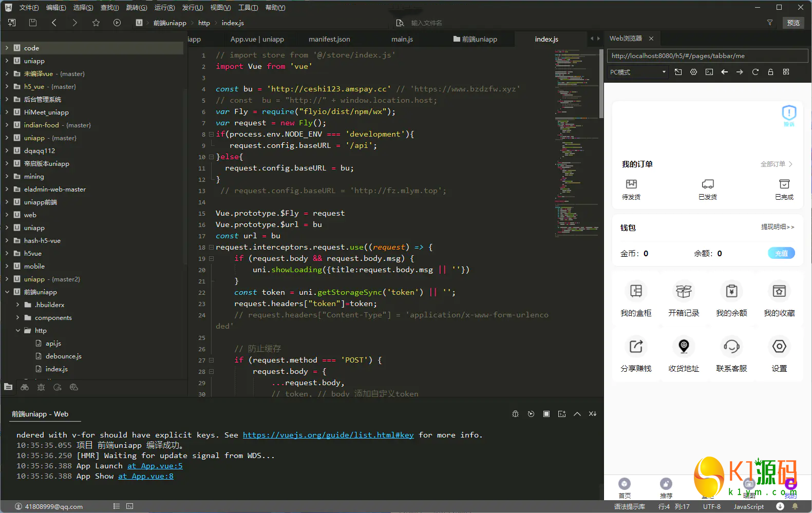Expand the hash-h5-vue project
Image resolution: width=812 pixels, height=513 pixels.
point(7,240)
